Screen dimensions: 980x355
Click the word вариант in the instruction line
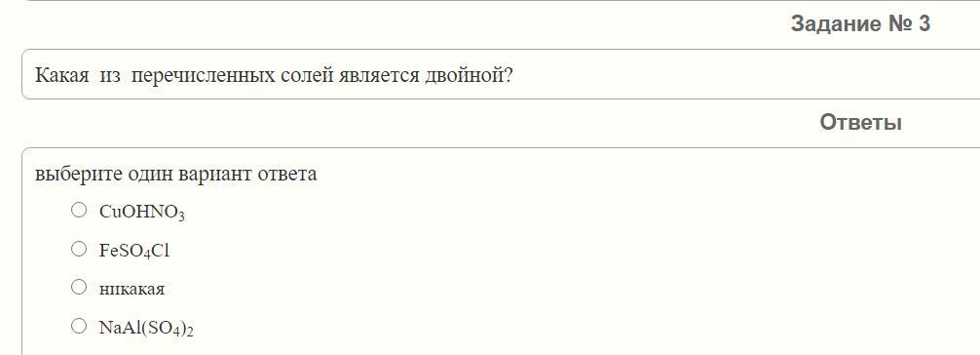click(215, 174)
